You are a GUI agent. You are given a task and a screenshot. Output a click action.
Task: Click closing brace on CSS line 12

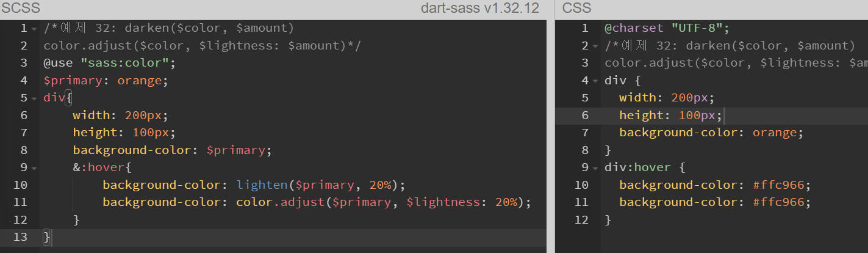608,220
